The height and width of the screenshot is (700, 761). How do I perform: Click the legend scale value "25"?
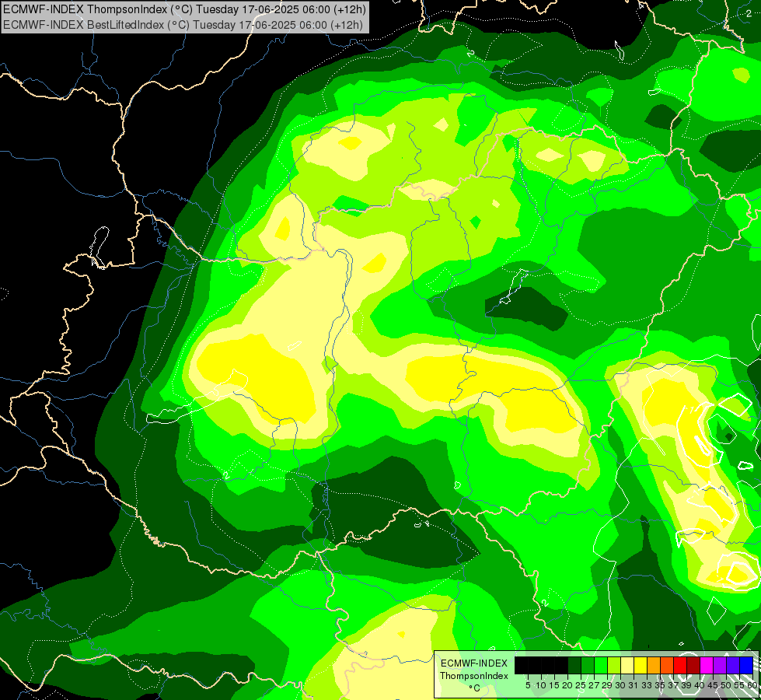[581, 685]
